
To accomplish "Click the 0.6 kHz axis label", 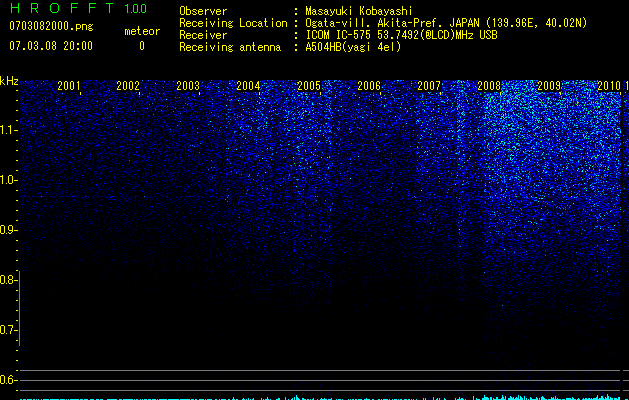I will (x=8, y=380).
